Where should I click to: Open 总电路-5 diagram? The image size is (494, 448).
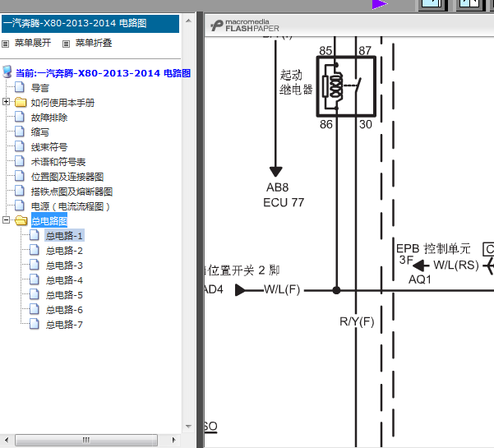[x=64, y=295]
